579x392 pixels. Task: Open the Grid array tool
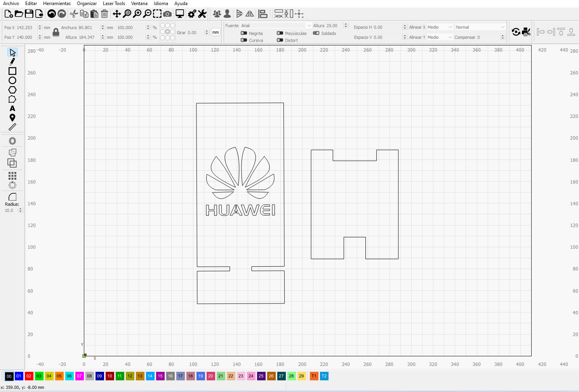pyautogui.click(x=12, y=175)
